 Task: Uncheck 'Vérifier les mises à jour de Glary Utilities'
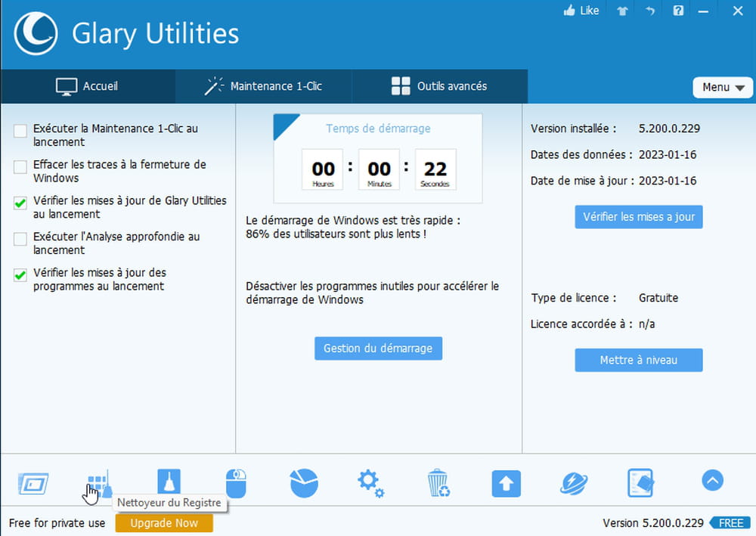click(x=20, y=203)
